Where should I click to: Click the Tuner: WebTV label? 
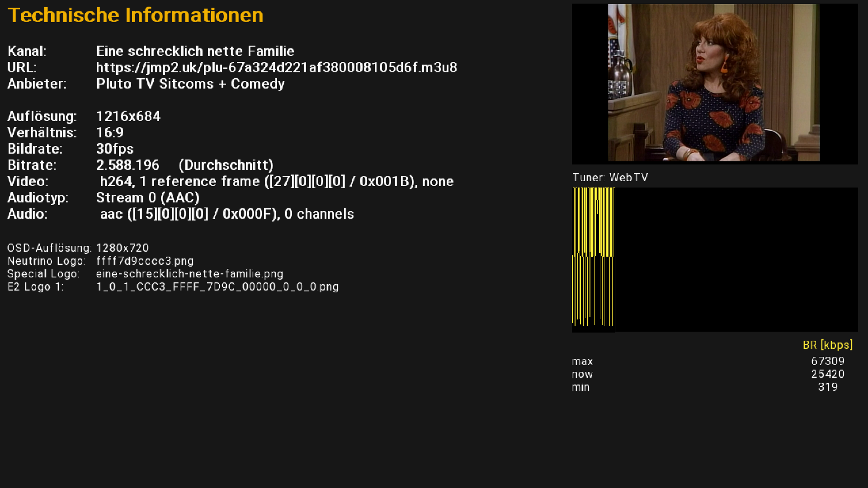[x=610, y=178]
